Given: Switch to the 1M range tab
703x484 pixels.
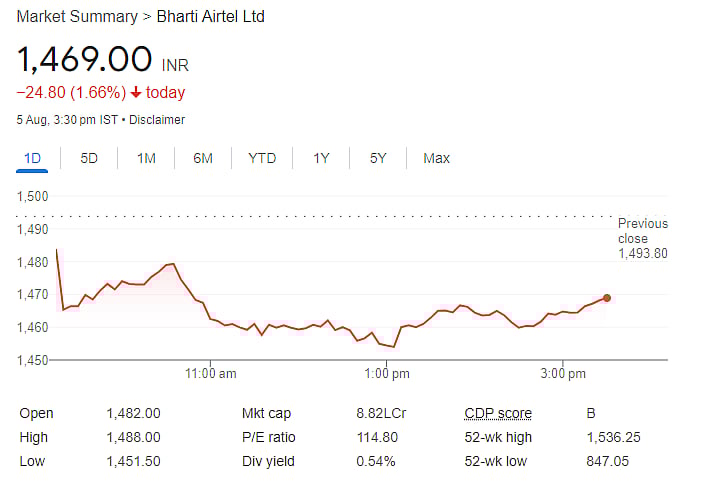Looking at the screenshot, I should tap(146, 158).
